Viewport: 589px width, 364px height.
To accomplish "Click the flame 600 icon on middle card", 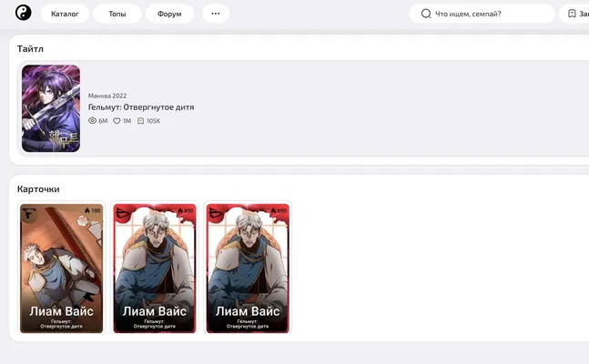I will [180, 210].
